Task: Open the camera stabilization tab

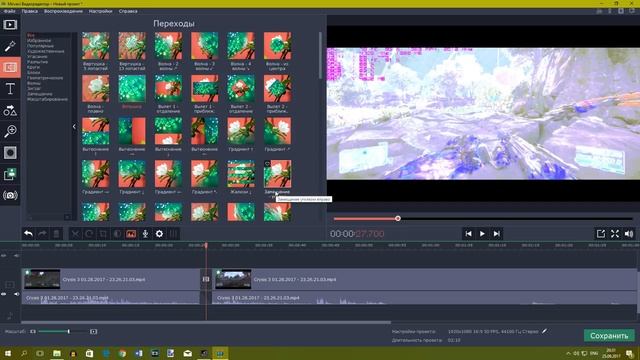Action: tap(10, 195)
